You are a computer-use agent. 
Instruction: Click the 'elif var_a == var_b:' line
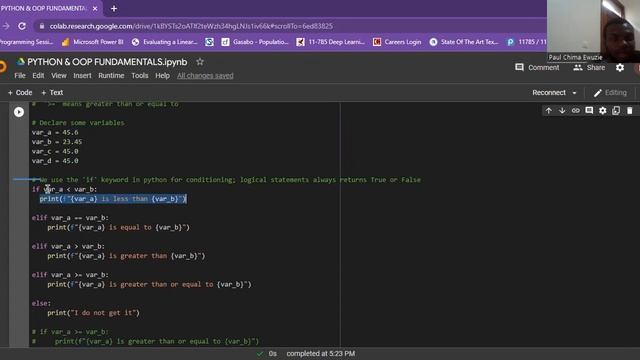pyautogui.click(x=70, y=218)
